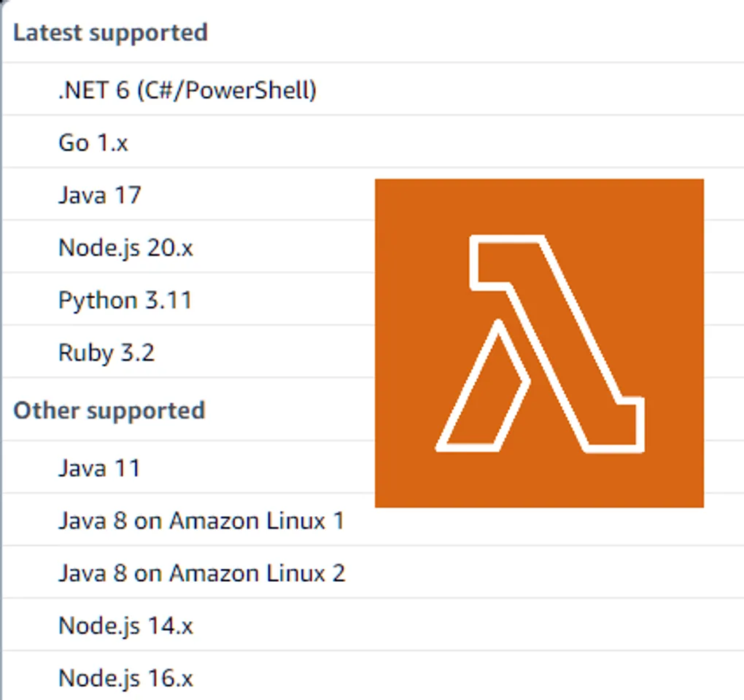The width and height of the screenshot is (744, 700).
Task: Select Node.js 20.x runtime
Action: tap(125, 248)
